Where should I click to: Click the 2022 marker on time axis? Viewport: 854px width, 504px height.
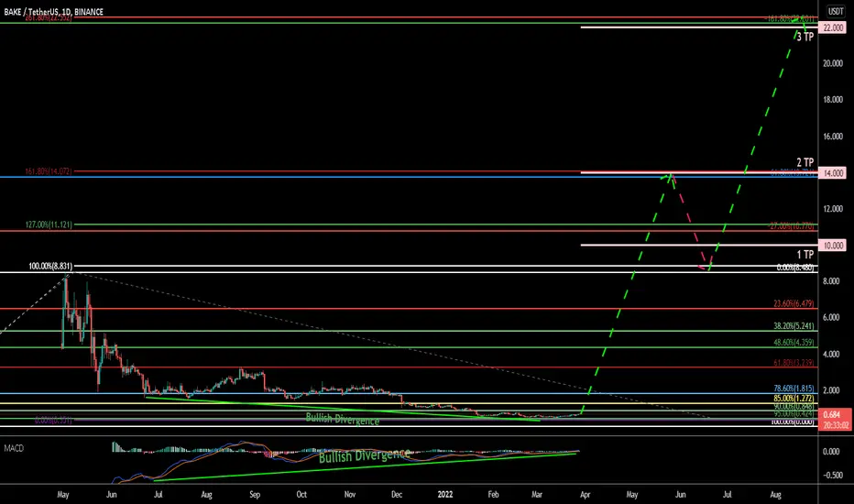(445, 495)
